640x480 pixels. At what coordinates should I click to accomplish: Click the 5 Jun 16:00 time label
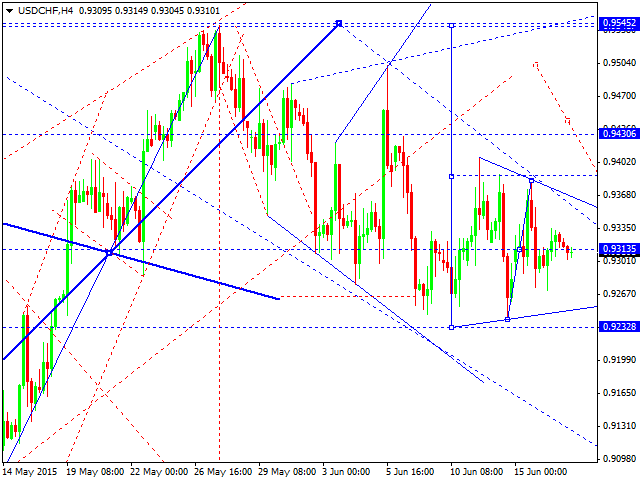(x=411, y=472)
